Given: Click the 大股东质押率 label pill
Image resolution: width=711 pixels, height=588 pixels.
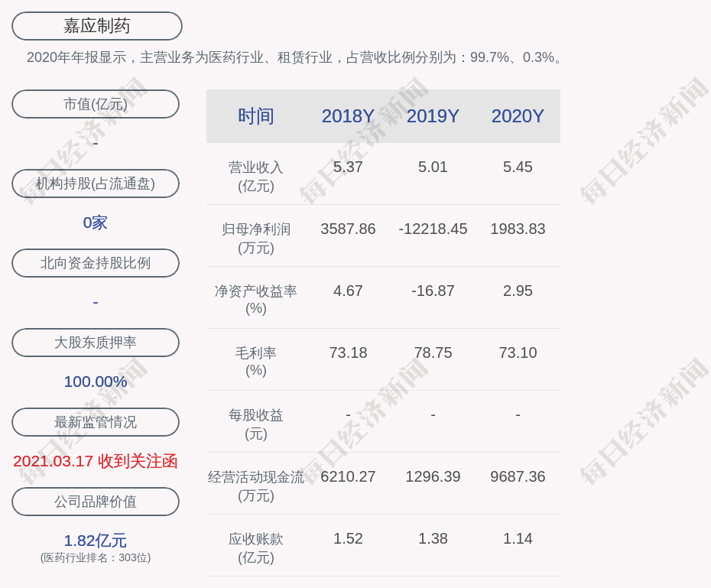Looking at the screenshot, I should click(96, 343).
